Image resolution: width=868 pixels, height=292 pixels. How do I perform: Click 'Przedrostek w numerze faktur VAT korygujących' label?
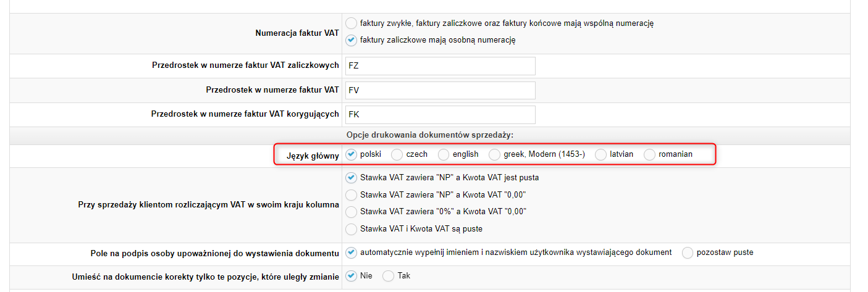pos(245,114)
